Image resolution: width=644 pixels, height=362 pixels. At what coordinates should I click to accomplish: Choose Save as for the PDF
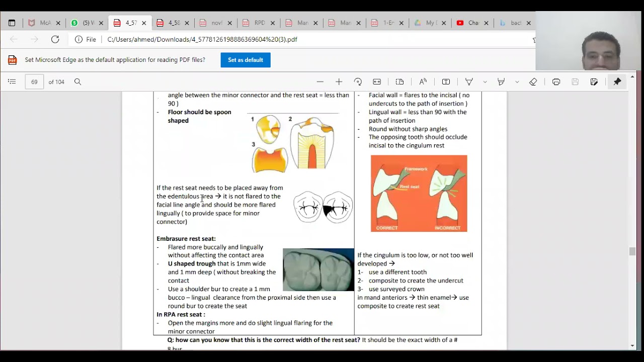click(x=594, y=82)
